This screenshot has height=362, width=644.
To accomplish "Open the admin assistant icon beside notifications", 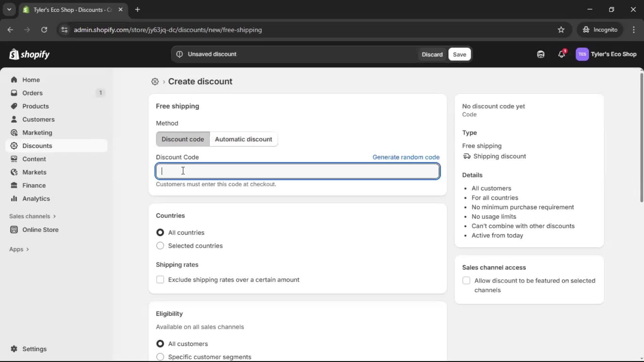I will pos(541,54).
